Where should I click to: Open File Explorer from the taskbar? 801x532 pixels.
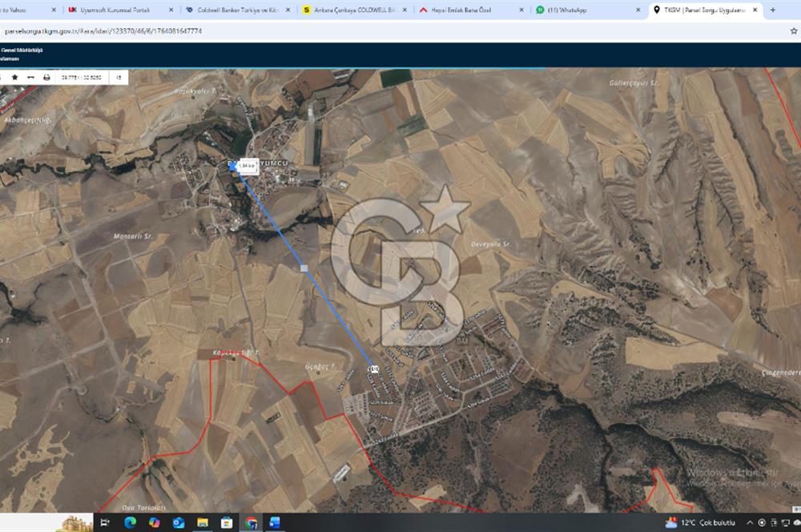pyautogui.click(x=203, y=522)
